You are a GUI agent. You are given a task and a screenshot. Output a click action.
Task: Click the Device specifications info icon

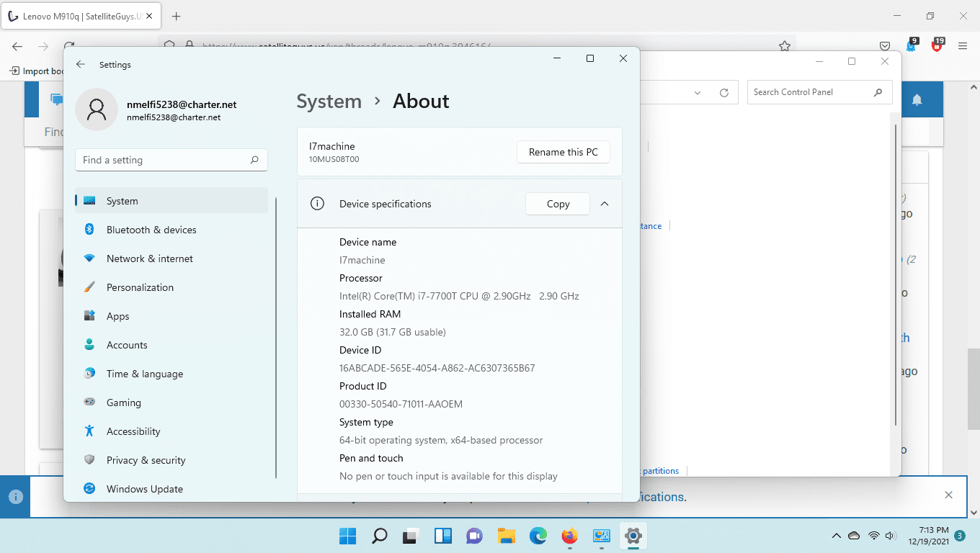tap(317, 204)
